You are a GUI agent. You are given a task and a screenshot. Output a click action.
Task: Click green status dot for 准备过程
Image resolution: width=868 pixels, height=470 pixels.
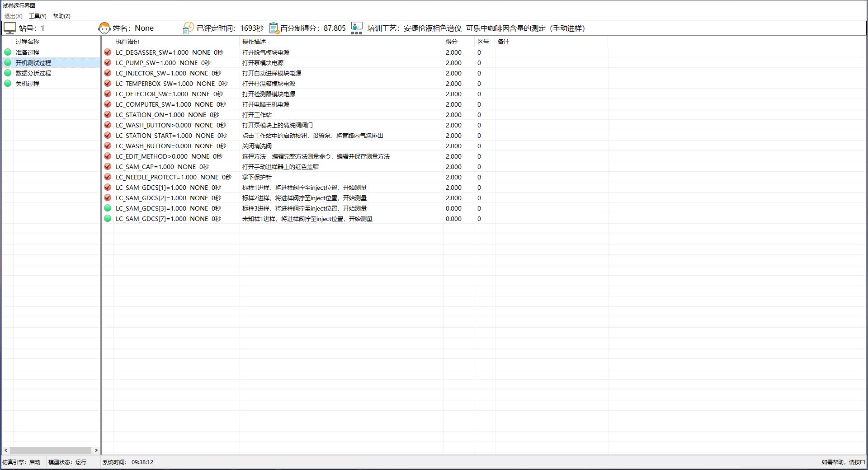click(x=8, y=52)
